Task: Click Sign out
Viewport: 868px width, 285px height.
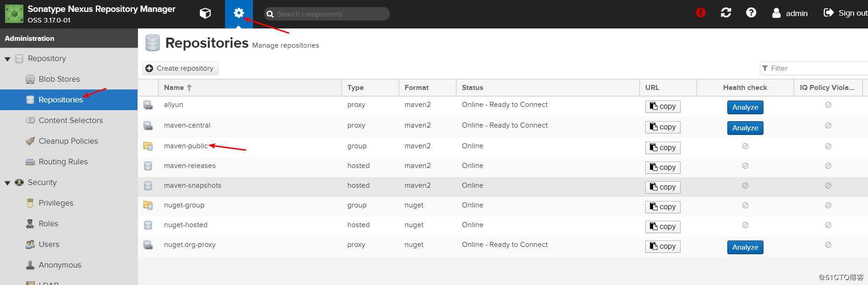Action: click(846, 13)
